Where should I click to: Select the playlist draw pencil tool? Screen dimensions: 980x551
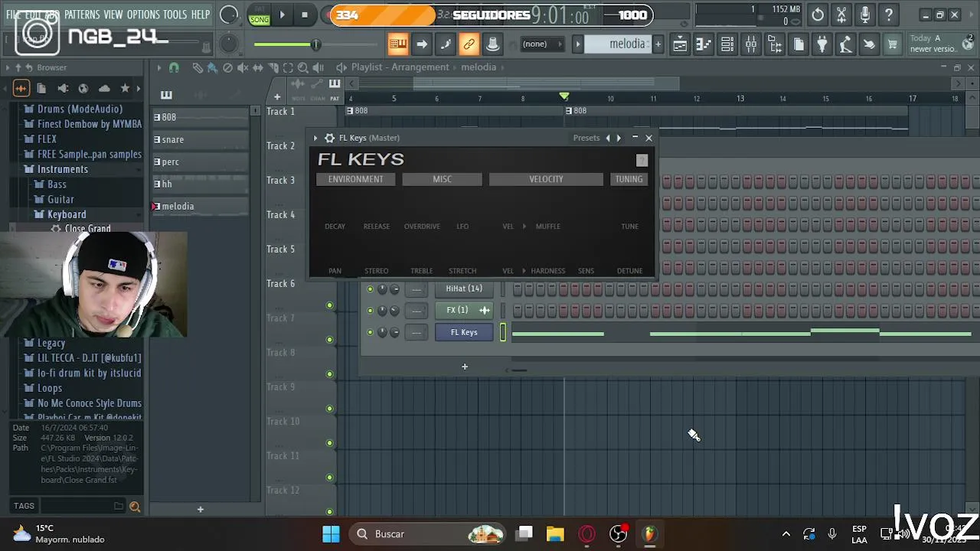point(198,67)
